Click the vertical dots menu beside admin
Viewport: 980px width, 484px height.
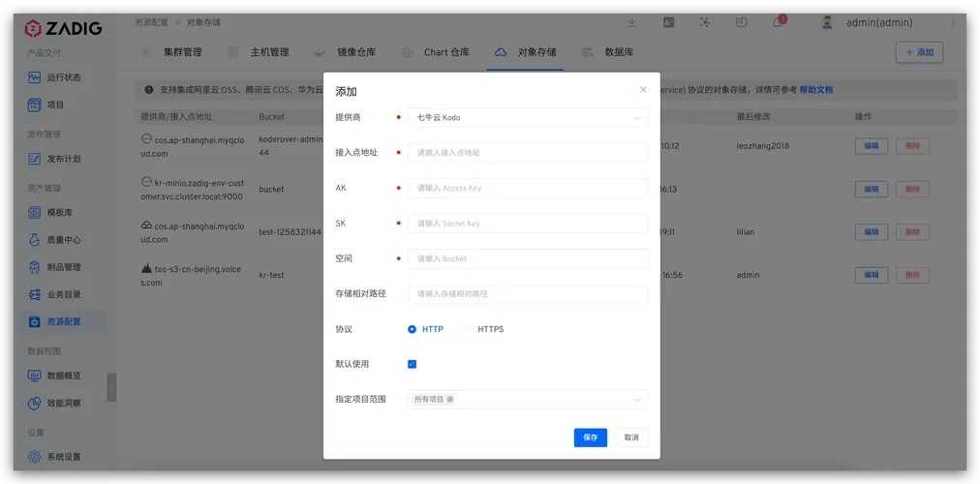point(953,22)
